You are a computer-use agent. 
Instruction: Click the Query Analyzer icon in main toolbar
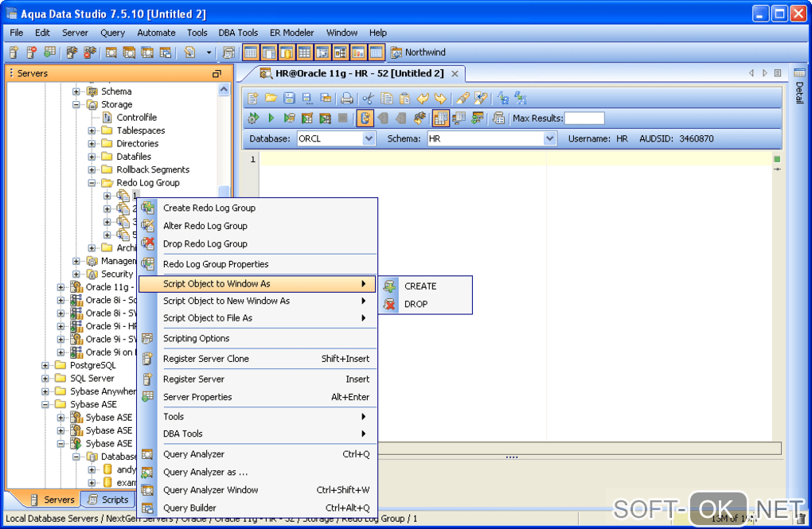(111, 53)
